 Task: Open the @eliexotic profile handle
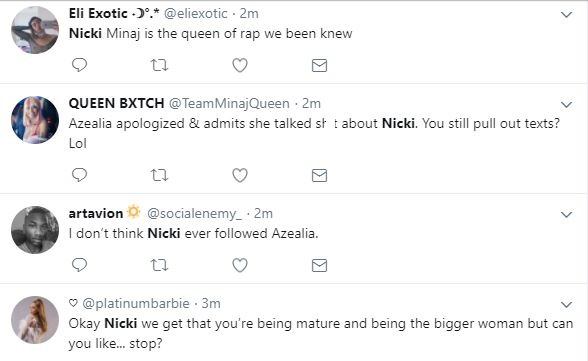196,13
